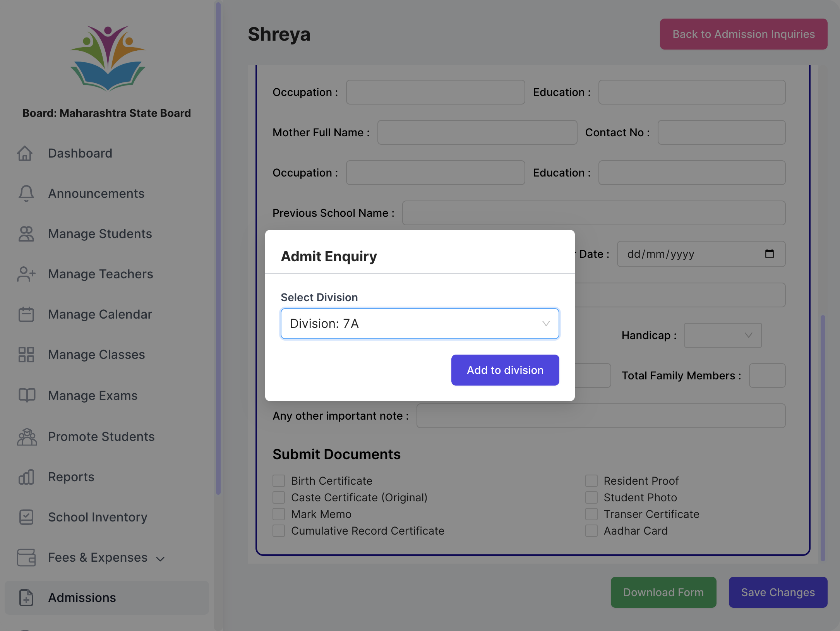Click the Total Family Members field
The width and height of the screenshot is (840, 631).
pos(767,376)
